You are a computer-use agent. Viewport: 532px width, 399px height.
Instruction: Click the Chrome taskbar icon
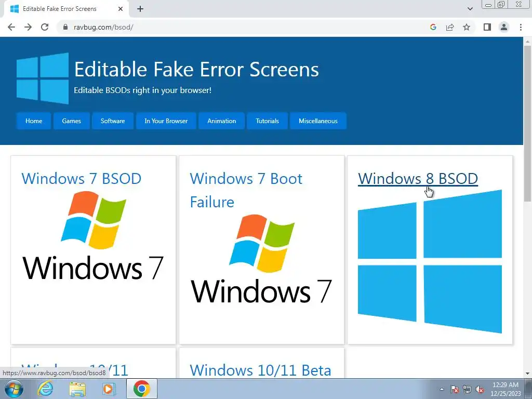(x=141, y=389)
